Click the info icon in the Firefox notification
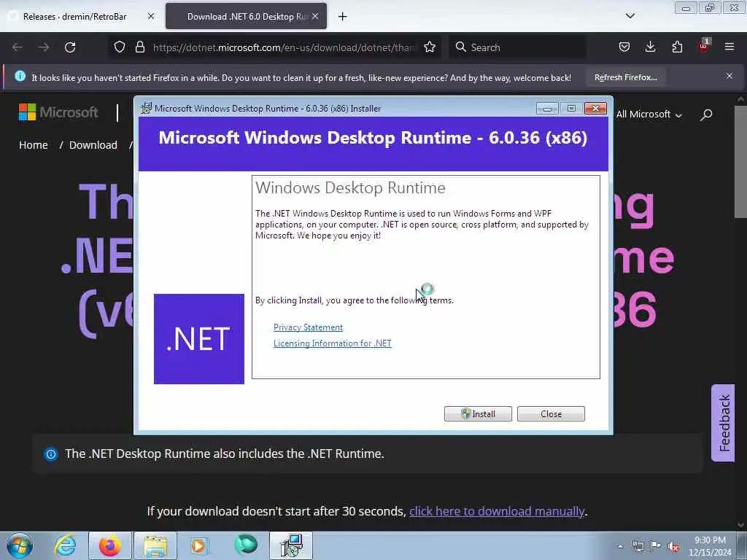Image resolution: width=747 pixels, height=560 pixels. point(20,76)
